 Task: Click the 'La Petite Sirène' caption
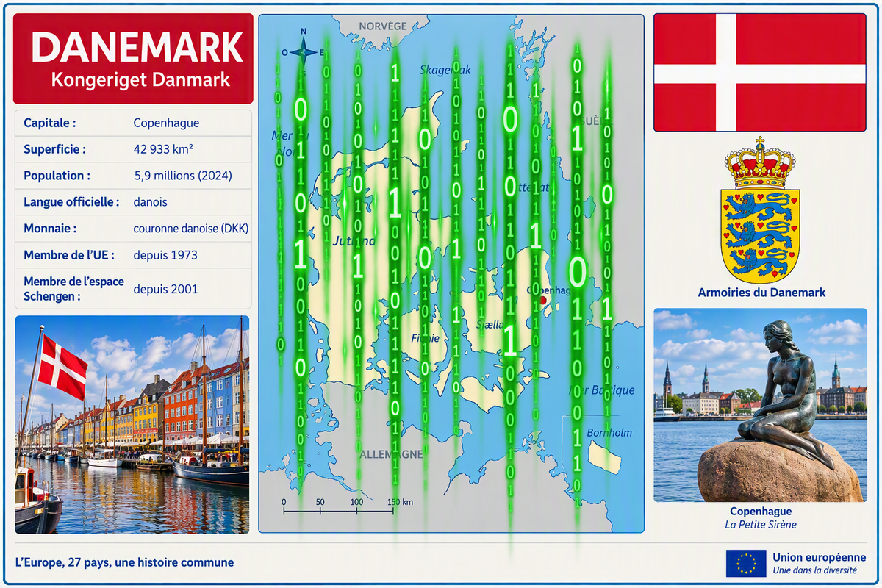point(761,525)
